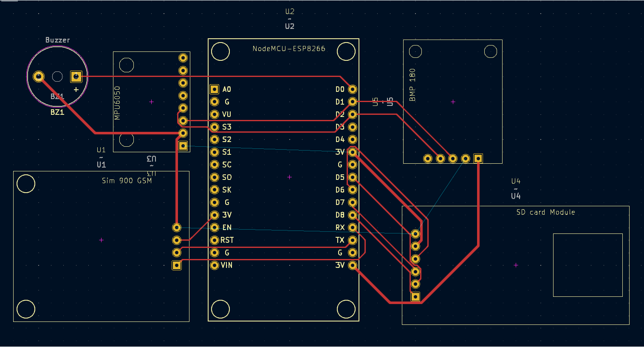Select the Buzzer label text
This screenshot has height=347, width=644.
point(58,40)
